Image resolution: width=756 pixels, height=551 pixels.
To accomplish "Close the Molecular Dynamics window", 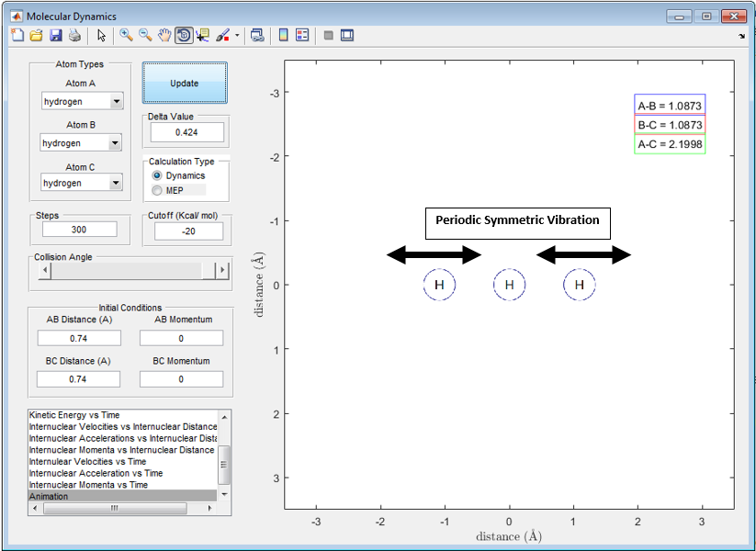I will [x=734, y=17].
